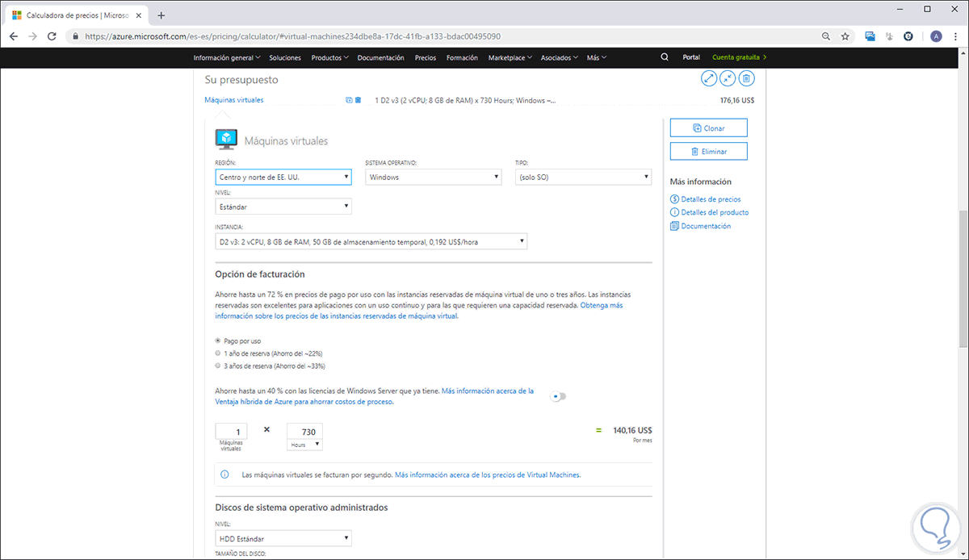The image size is (969, 560).
Task: Open a new browser tab
Action: click(161, 15)
